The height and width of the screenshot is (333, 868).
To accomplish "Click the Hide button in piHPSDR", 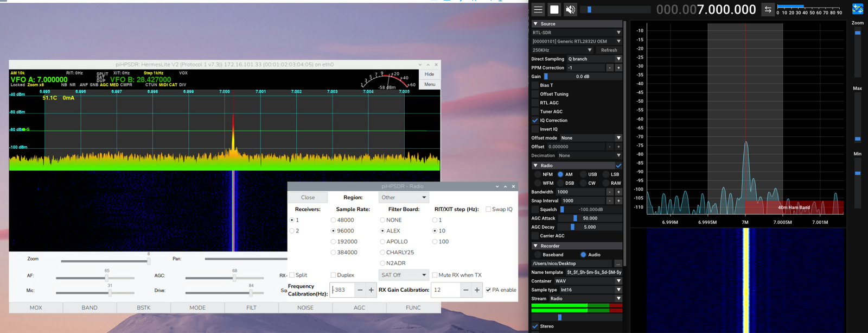I will pos(429,74).
